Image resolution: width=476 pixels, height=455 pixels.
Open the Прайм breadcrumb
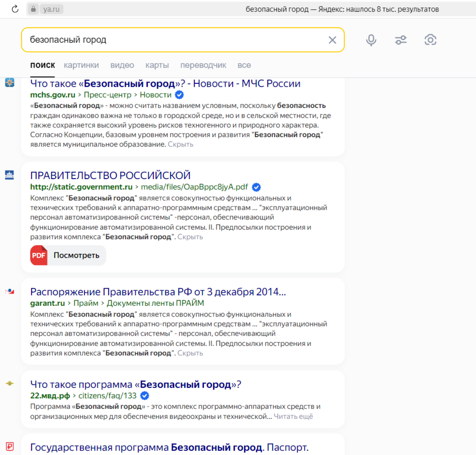86,303
